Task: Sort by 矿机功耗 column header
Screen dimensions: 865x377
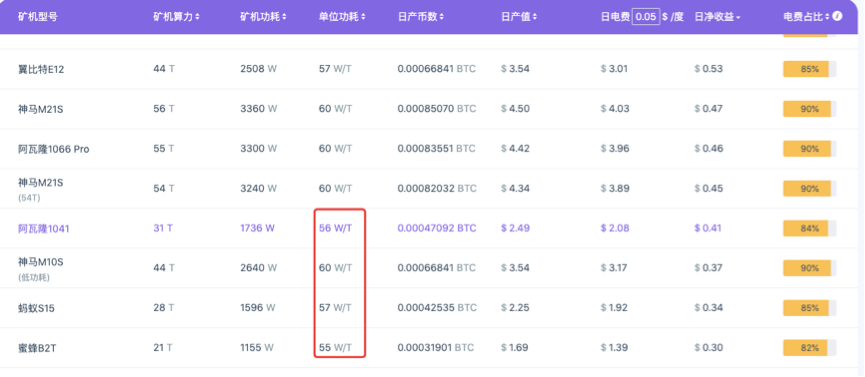Action: (x=263, y=17)
